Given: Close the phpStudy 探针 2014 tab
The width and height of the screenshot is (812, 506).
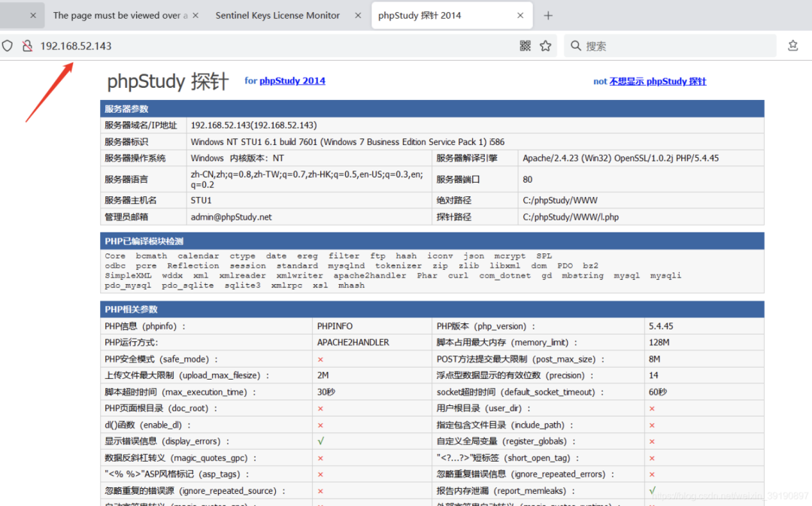Looking at the screenshot, I should 520,16.
